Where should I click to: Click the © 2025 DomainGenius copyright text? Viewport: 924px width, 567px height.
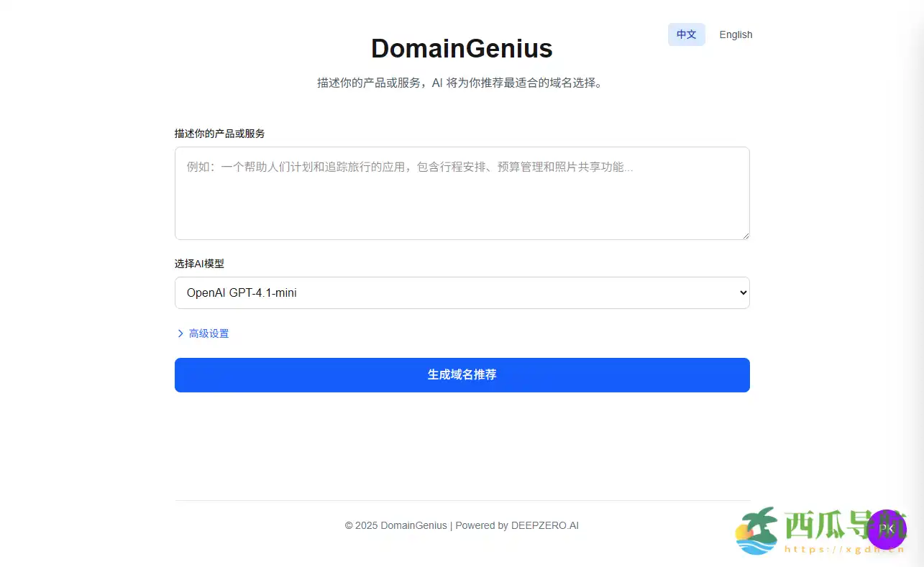(x=395, y=525)
